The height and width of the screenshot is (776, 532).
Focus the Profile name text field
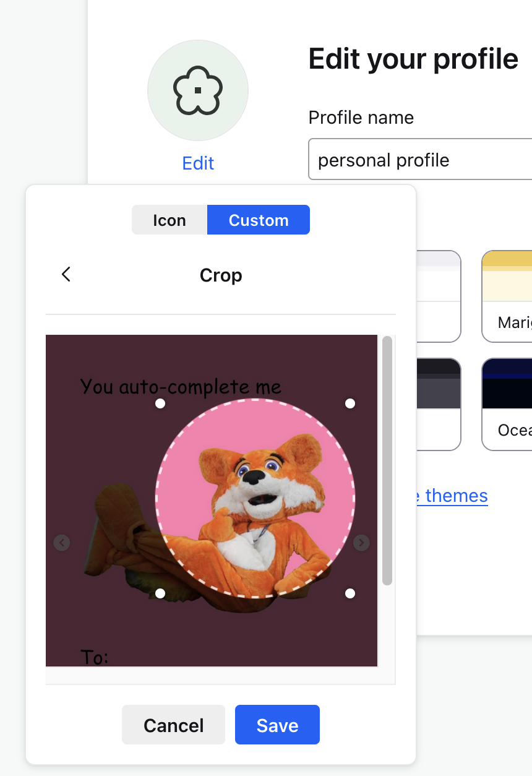point(421,160)
